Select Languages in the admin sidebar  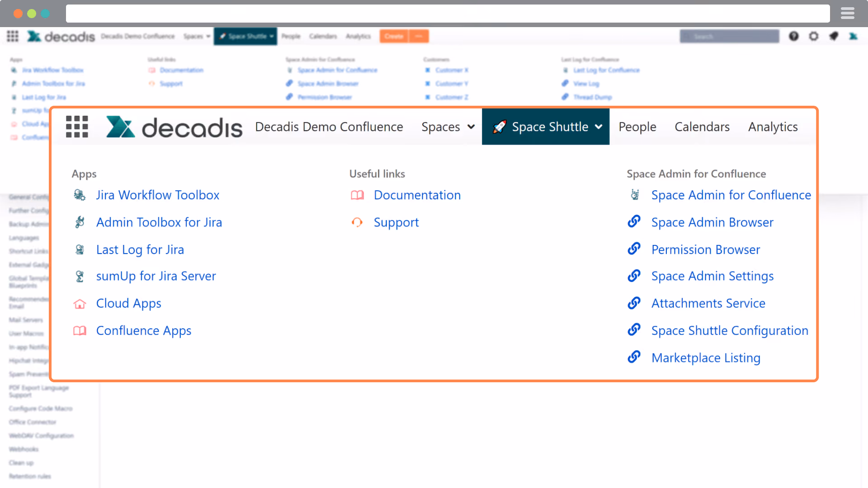(x=24, y=238)
